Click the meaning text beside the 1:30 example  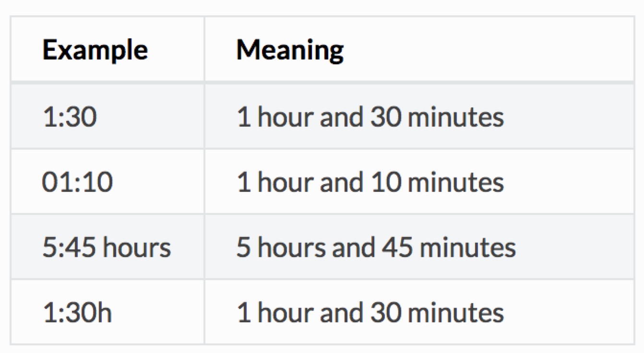[370, 117]
